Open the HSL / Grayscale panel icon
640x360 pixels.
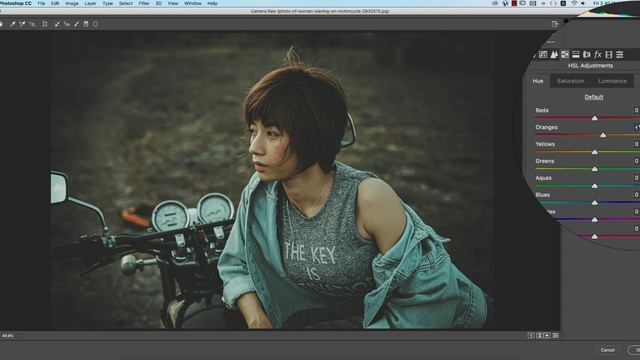[565, 54]
